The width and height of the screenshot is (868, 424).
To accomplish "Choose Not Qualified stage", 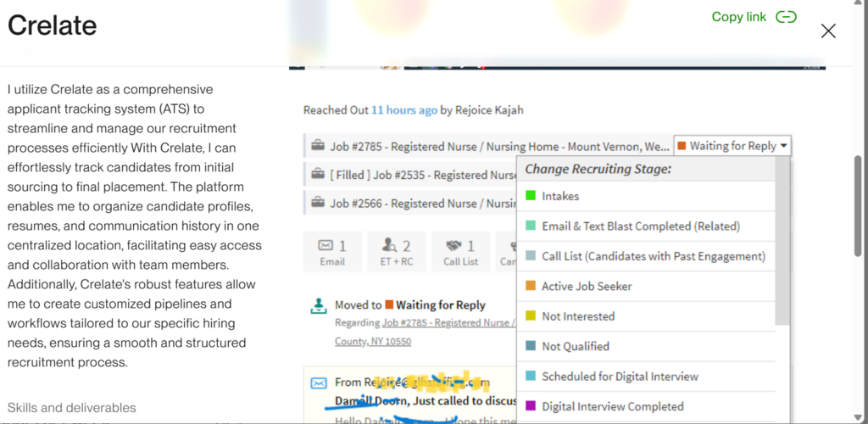I will coord(645,346).
